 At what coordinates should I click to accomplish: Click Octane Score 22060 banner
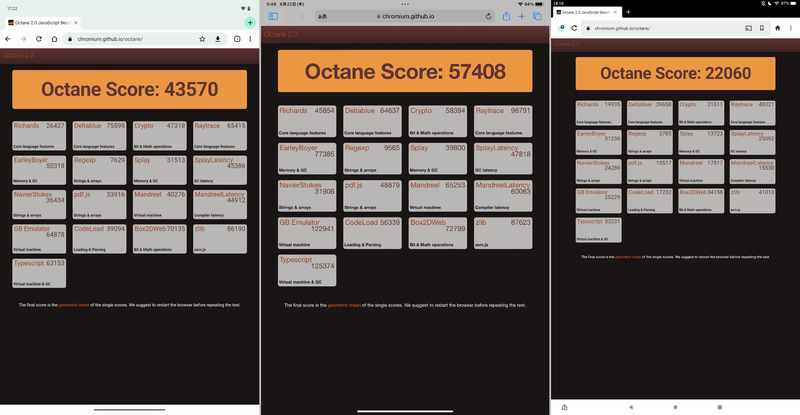(676, 74)
